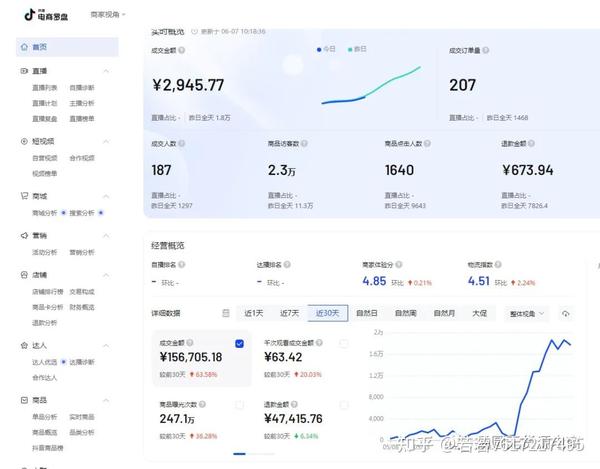The image size is (600, 469).
Task: Open the 整体视角 dropdown
Action: (527, 314)
